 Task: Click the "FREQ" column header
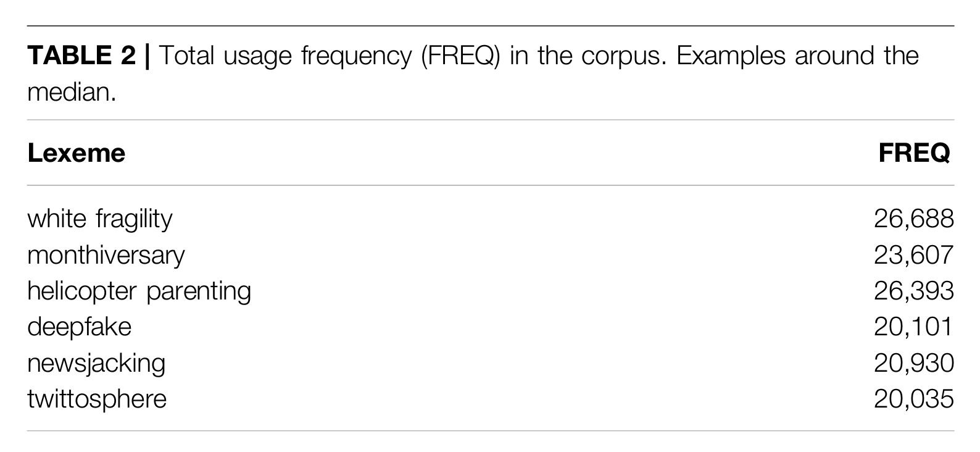[x=914, y=153]
